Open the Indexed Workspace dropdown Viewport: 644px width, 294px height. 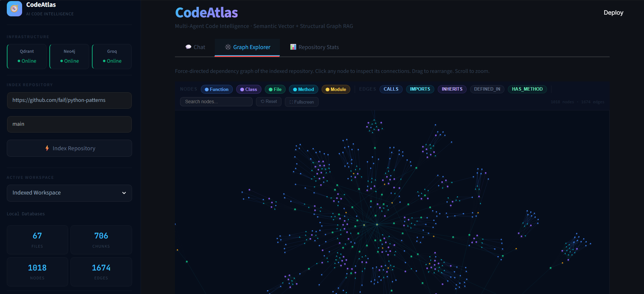coord(69,193)
